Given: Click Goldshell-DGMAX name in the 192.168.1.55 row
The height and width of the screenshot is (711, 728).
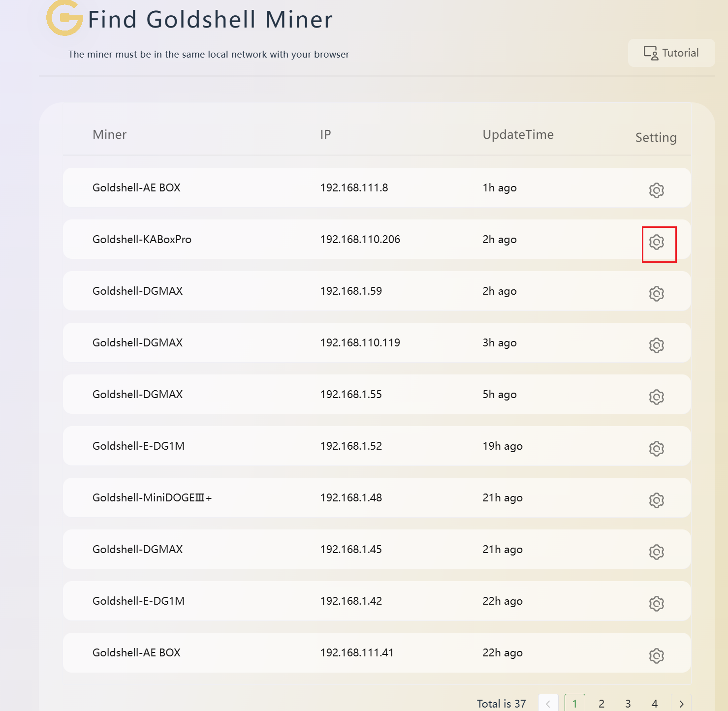Looking at the screenshot, I should point(137,394).
